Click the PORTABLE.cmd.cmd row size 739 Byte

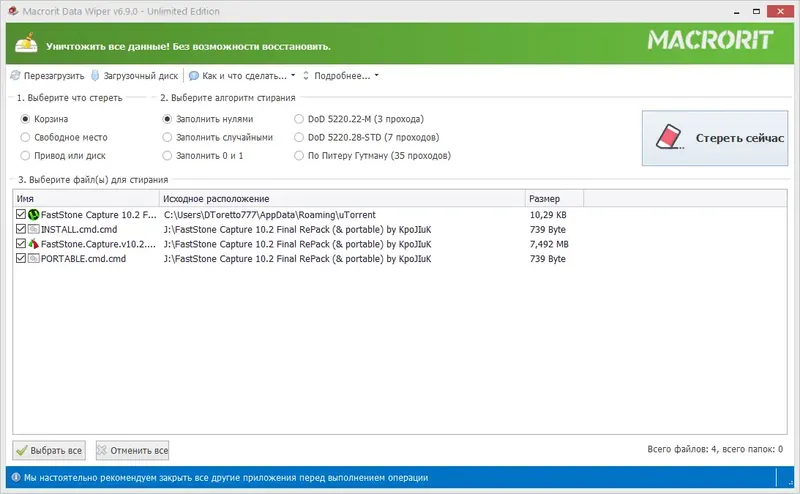tap(547, 259)
